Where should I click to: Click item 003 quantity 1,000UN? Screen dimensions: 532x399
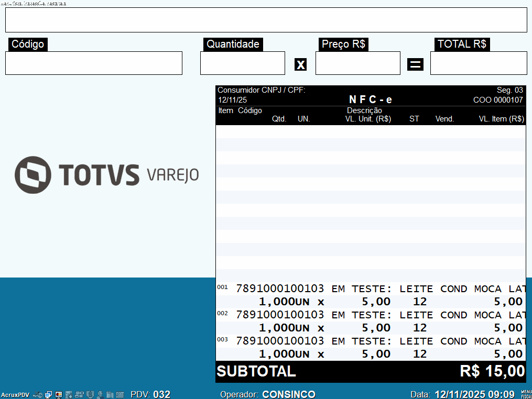click(284, 354)
